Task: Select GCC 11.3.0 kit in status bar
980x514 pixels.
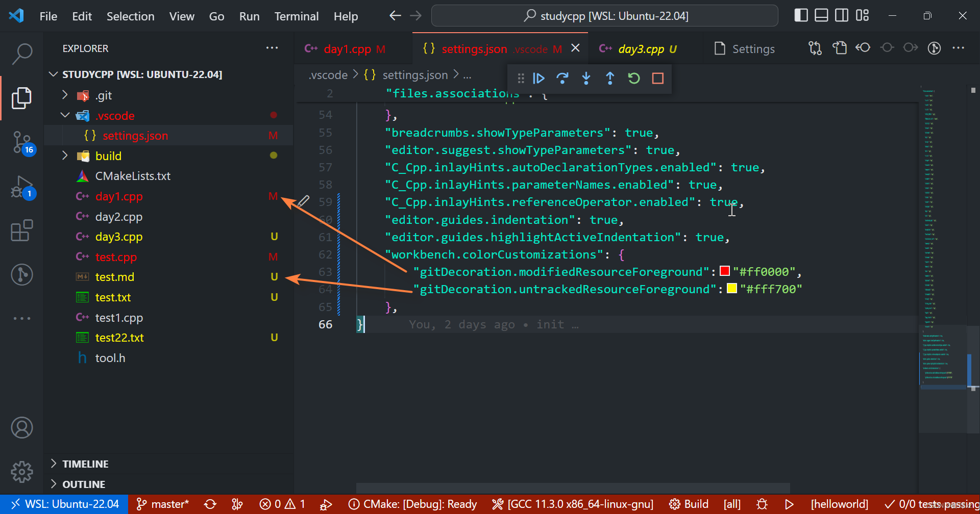Action: (x=573, y=504)
